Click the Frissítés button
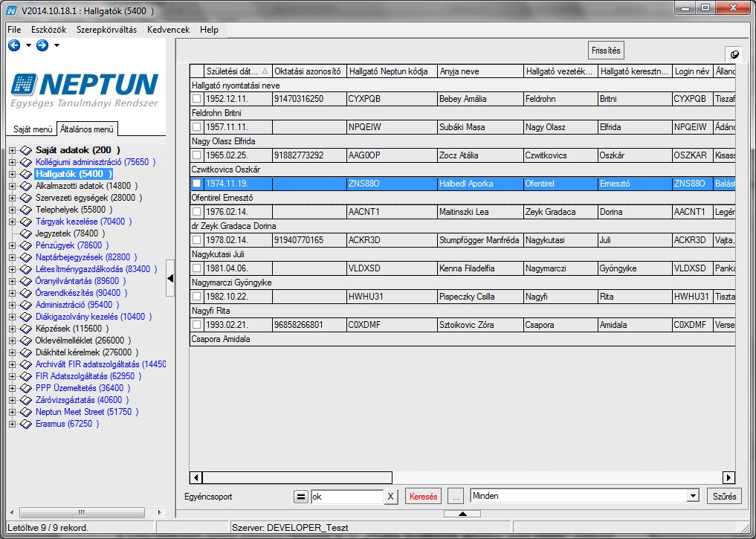Viewport: 756px width, 539px height. click(x=606, y=50)
